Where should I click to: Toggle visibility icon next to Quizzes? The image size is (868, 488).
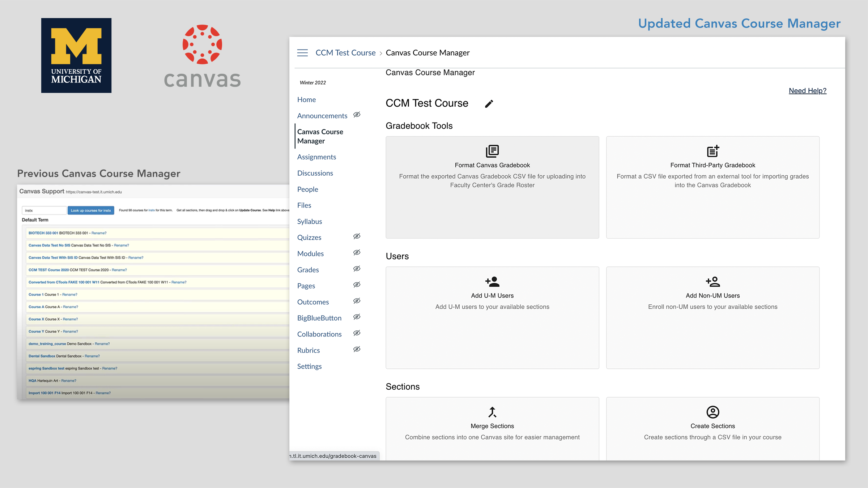click(357, 236)
